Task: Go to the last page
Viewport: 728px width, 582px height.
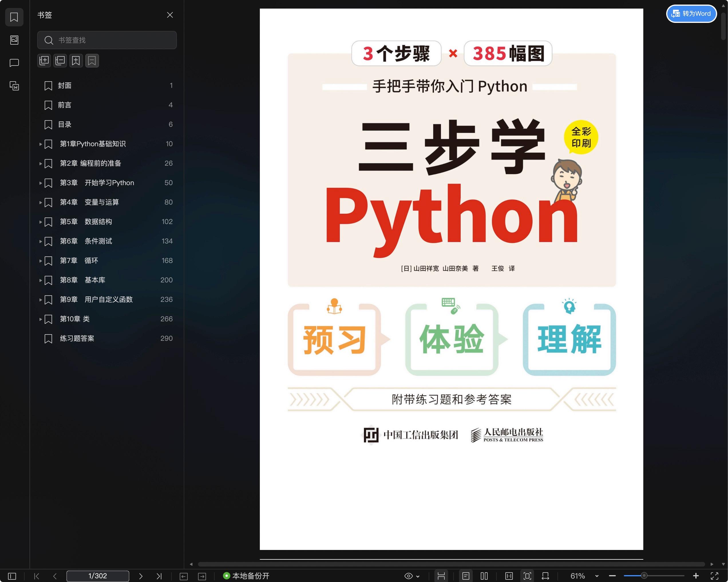Action: (159, 576)
